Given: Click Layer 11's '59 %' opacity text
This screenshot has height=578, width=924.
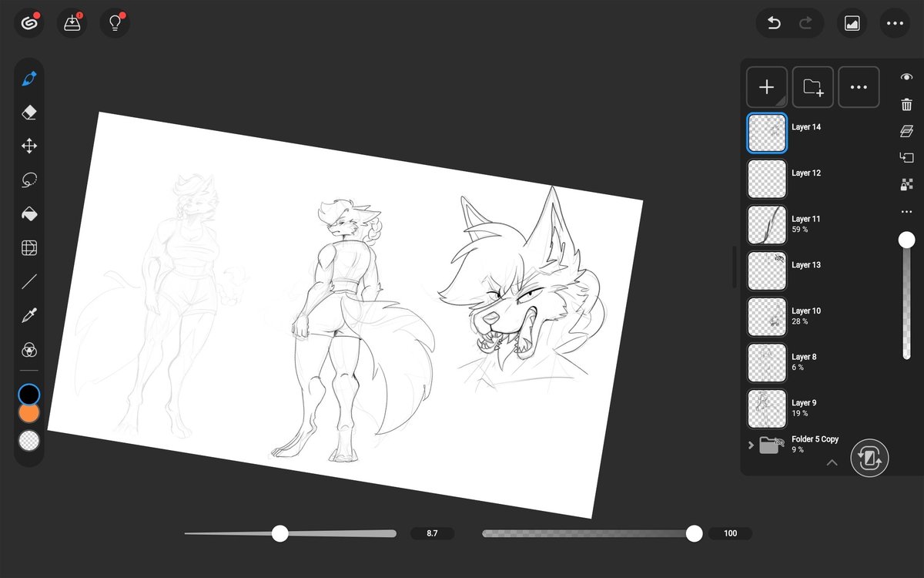Looking at the screenshot, I should pyautogui.click(x=799, y=230).
